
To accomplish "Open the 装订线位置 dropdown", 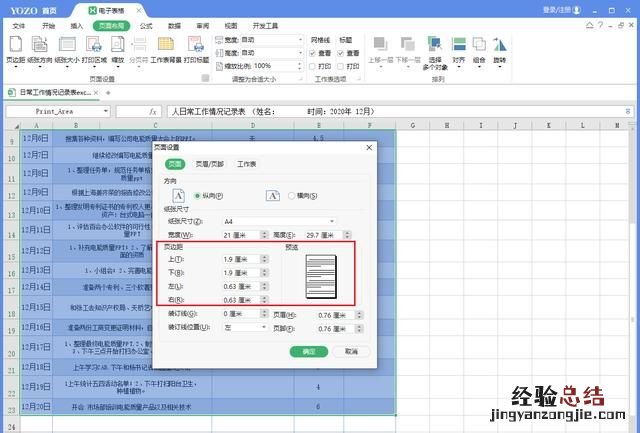I will tap(263, 326).
